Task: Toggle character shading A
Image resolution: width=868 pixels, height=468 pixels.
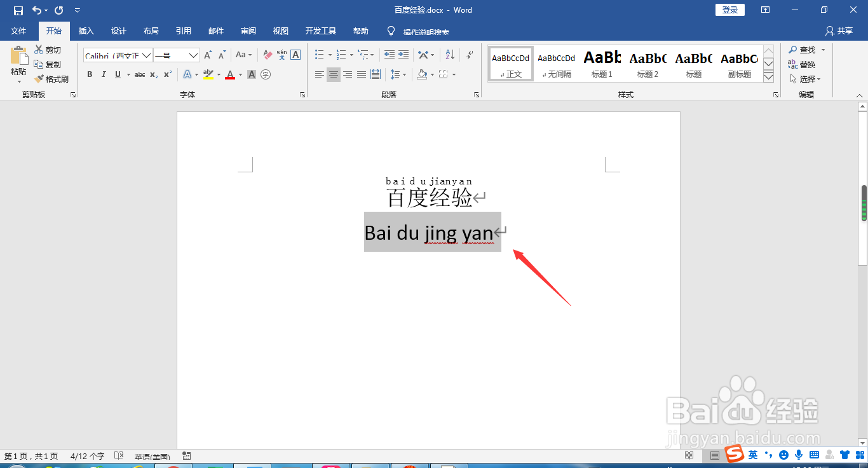Action: pyautogui.click(x=252, y=74)
